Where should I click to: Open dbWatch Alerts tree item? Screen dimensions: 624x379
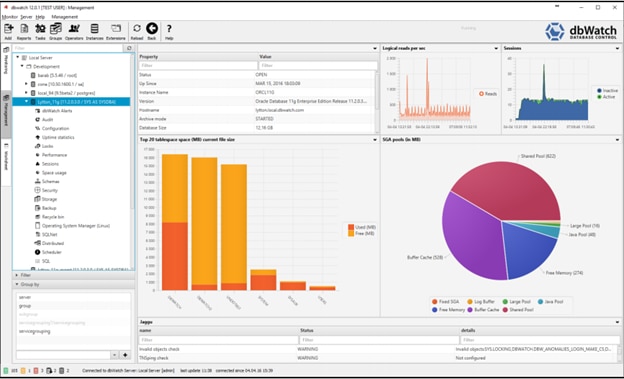coord(57,111)
